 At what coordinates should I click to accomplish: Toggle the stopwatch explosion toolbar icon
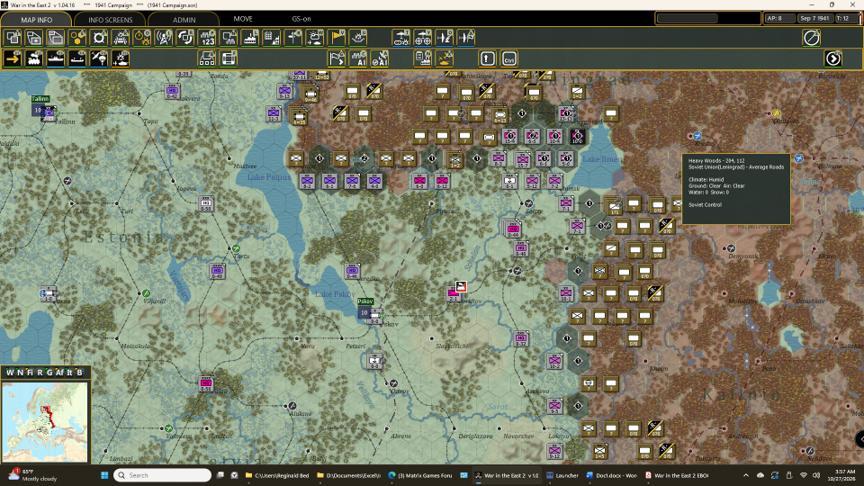coord(142,38)
